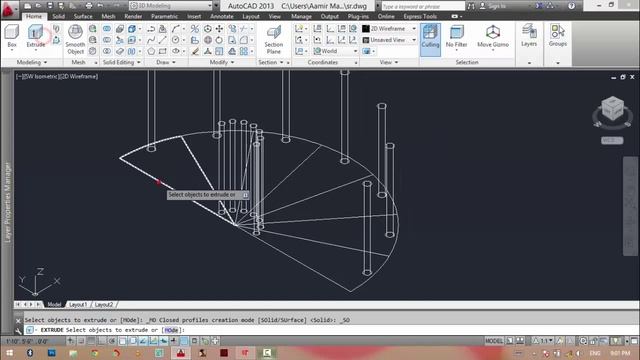640x360 pixels.
Task: Click the search keyword input box
Action: pos(423,6)
